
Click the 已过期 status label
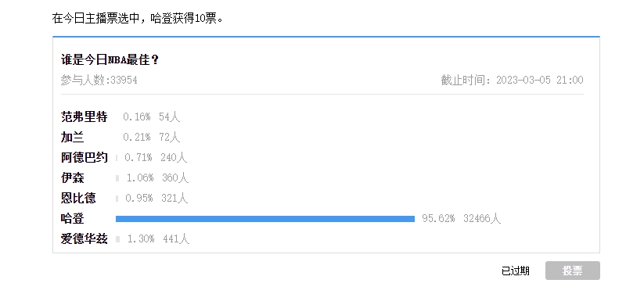516,271
